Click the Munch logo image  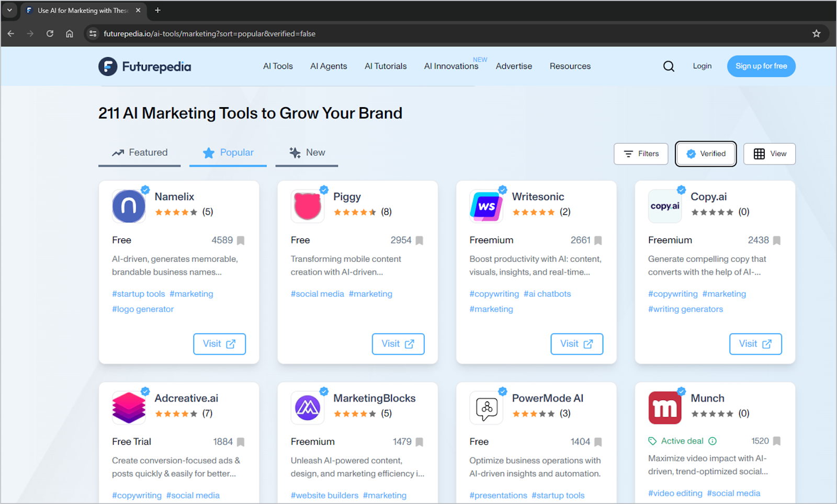tap(665, 407)
